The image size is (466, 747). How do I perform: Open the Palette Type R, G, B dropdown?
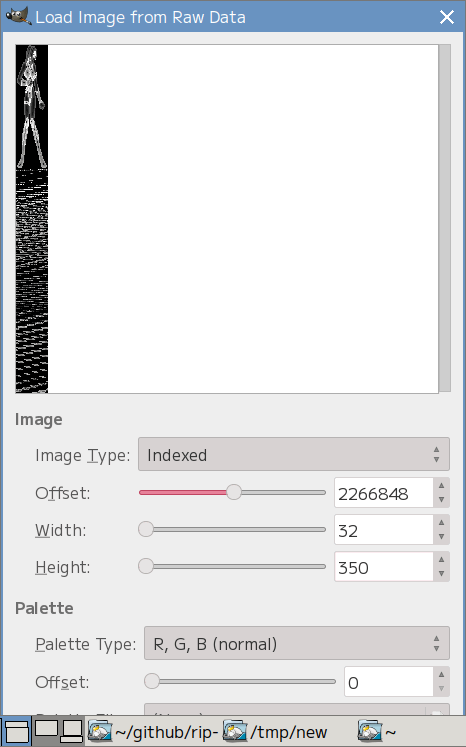[296, 643]
